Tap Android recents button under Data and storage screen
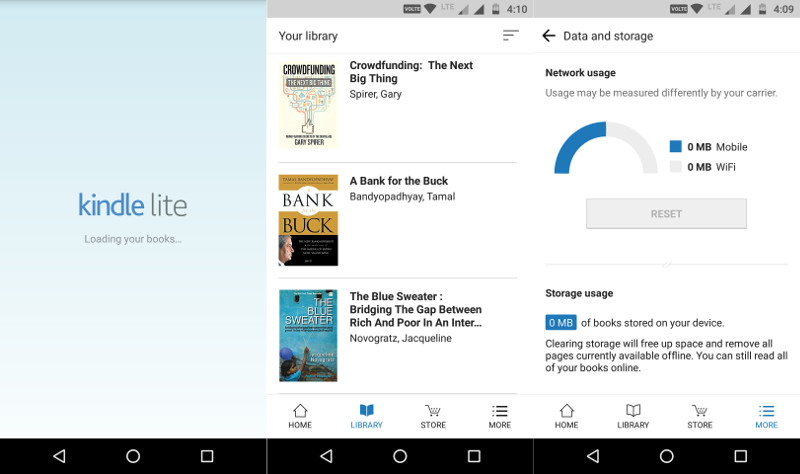The width and height of the screenshot is (800, 474). click(740, 456)
